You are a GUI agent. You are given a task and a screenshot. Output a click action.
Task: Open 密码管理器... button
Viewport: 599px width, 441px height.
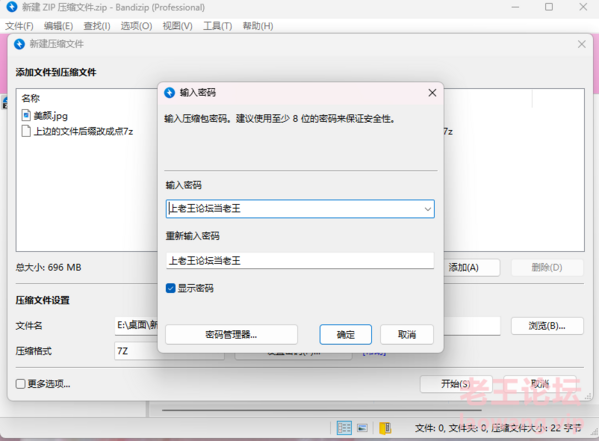point(231,334)
